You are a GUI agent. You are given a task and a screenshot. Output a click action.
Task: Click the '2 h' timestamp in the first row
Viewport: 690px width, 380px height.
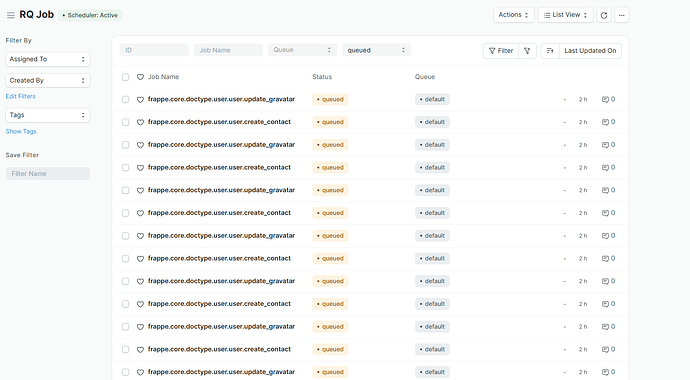(x=583, y=99)
